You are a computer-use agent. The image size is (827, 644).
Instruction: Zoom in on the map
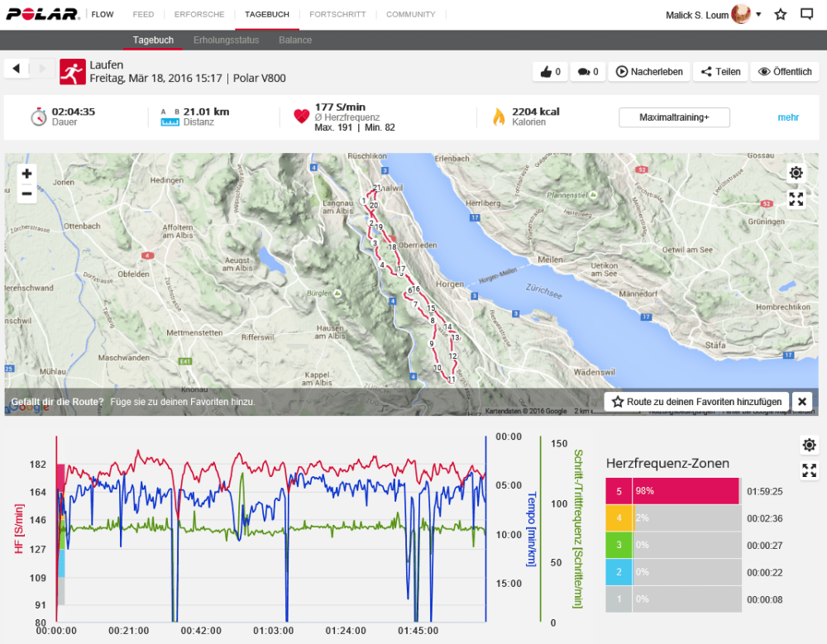pyautogui.click(x=26, y=174)
